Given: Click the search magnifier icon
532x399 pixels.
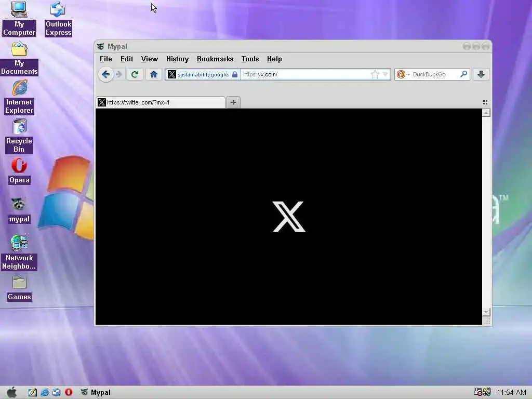Looking at the screenshot, I should (464, 74).
